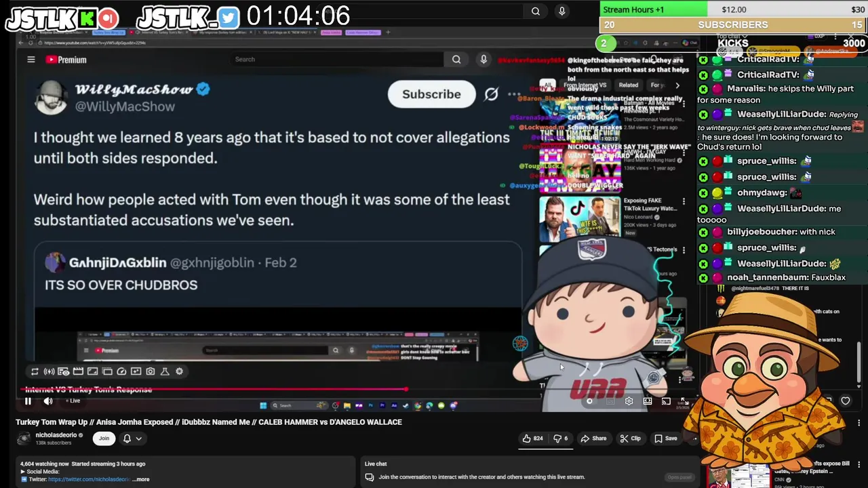The height and width of the screenshot is (488, 868).
Task: Click the clapperboard cinema mode icon
Action: click(x=78, y=371)
